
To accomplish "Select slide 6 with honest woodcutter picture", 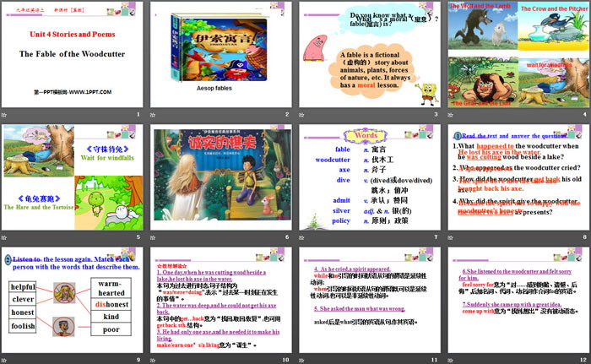I will point(221,177).
